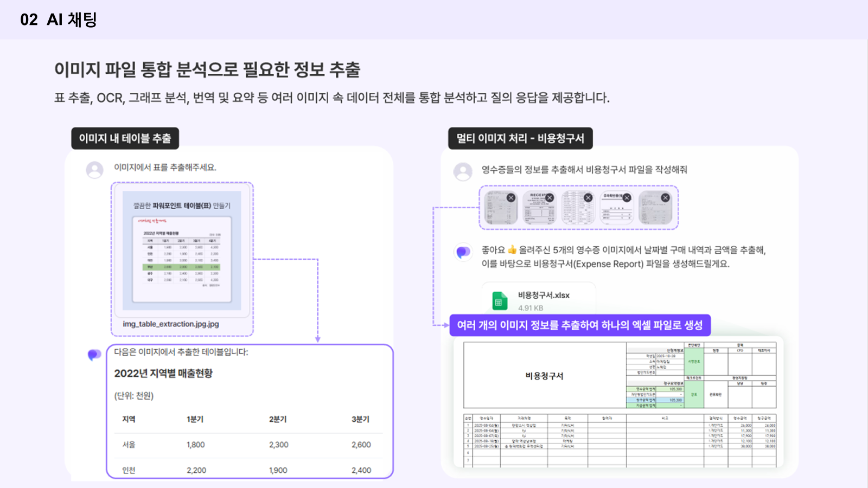
Task: Select the 이미지 내 테이블 추출 label
Action: 125,138
